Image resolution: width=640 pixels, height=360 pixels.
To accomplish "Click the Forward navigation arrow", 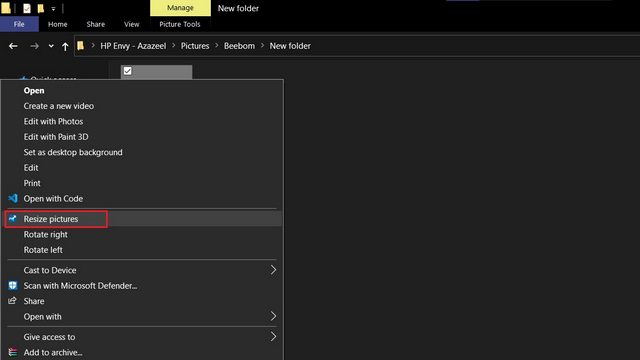I will [34, 46].
